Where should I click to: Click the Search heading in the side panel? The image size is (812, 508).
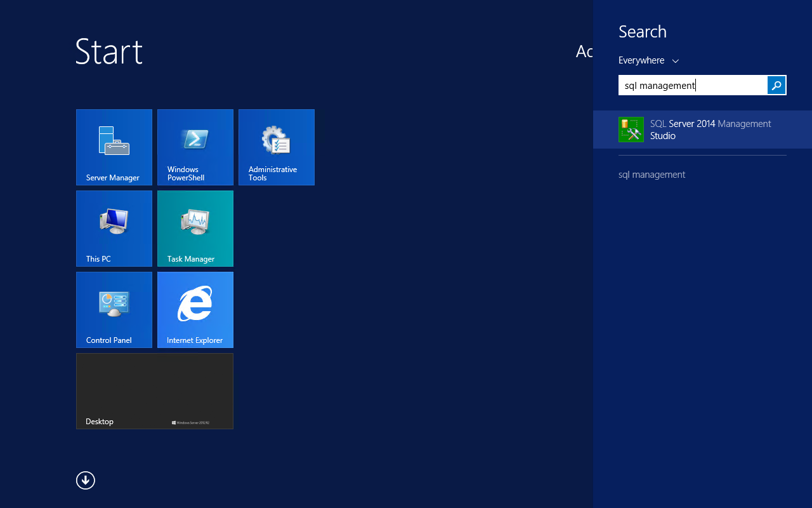point(642,31)
